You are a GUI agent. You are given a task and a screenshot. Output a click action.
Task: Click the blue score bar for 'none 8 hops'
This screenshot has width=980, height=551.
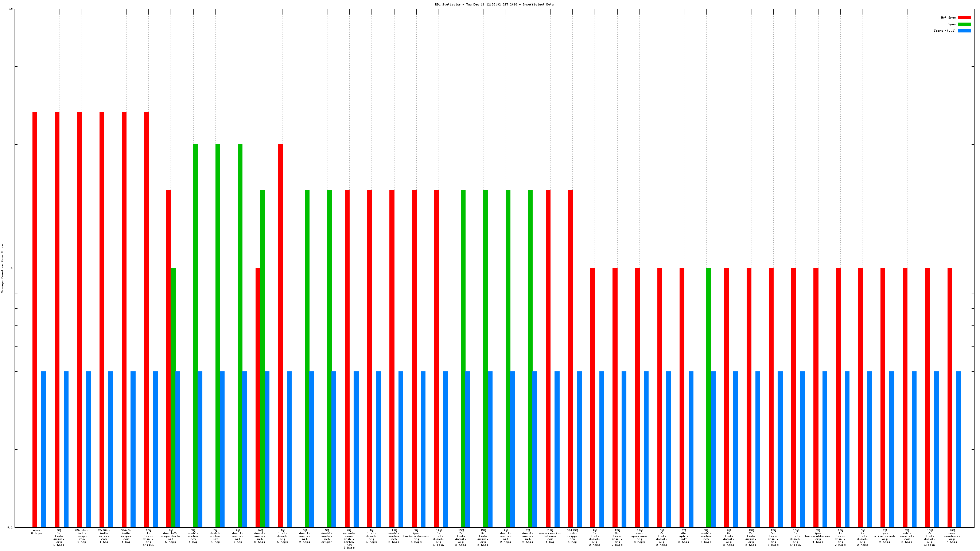pyautogui.click(x=44, y=449)
